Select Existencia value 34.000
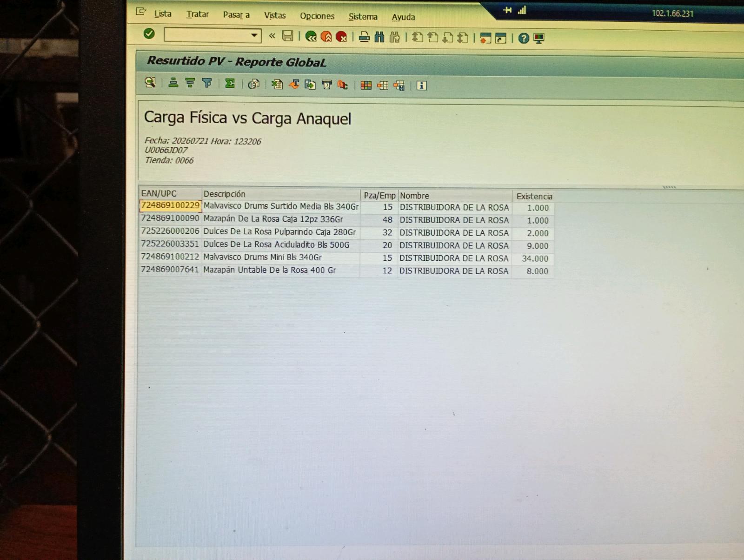Viewport: 744px width, 560px height. point(535,258)
